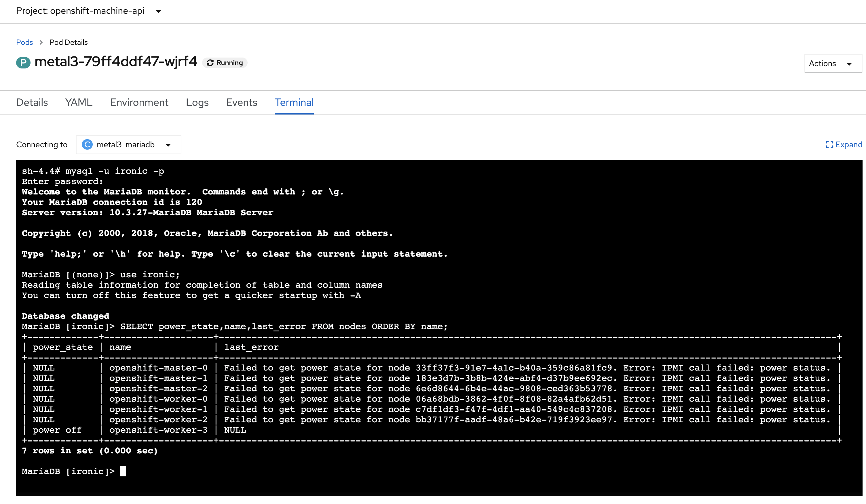Select the Terminal tab

click(x=294, y=102)
